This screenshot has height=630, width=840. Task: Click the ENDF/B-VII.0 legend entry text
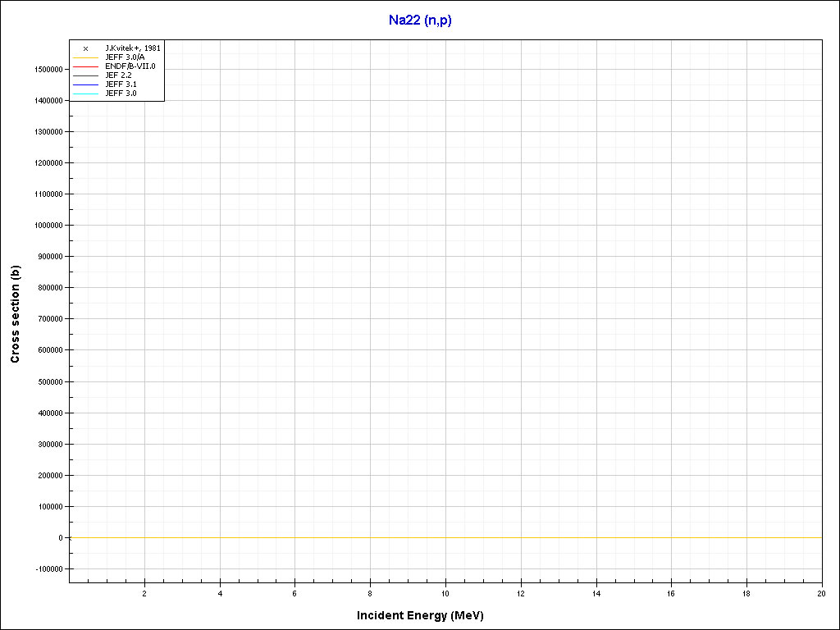coord(130,66)
